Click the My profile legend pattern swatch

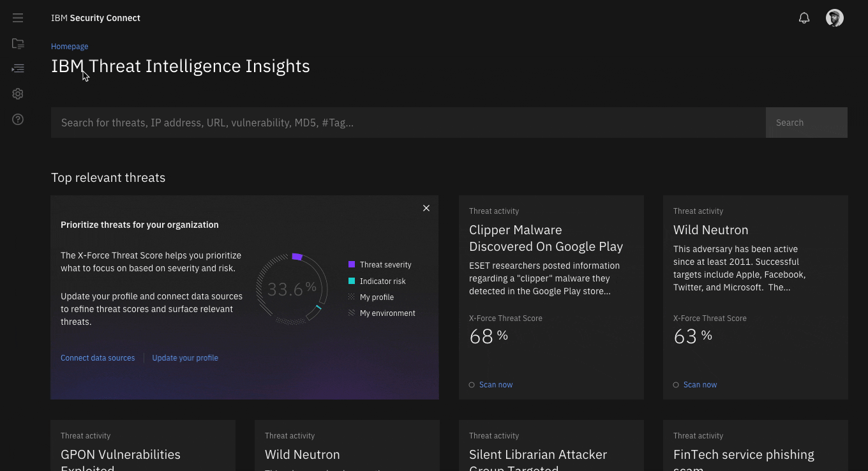[352, 297]
